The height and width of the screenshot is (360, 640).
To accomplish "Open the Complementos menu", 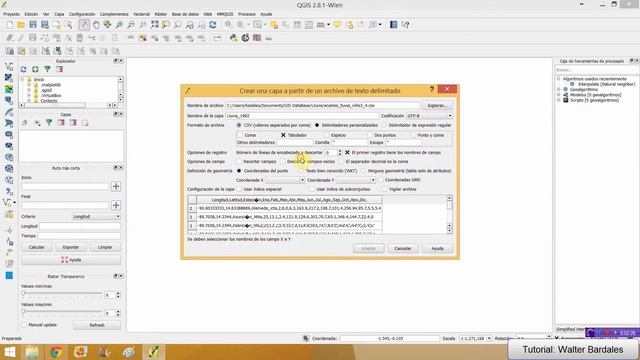I will coord(114,14).
